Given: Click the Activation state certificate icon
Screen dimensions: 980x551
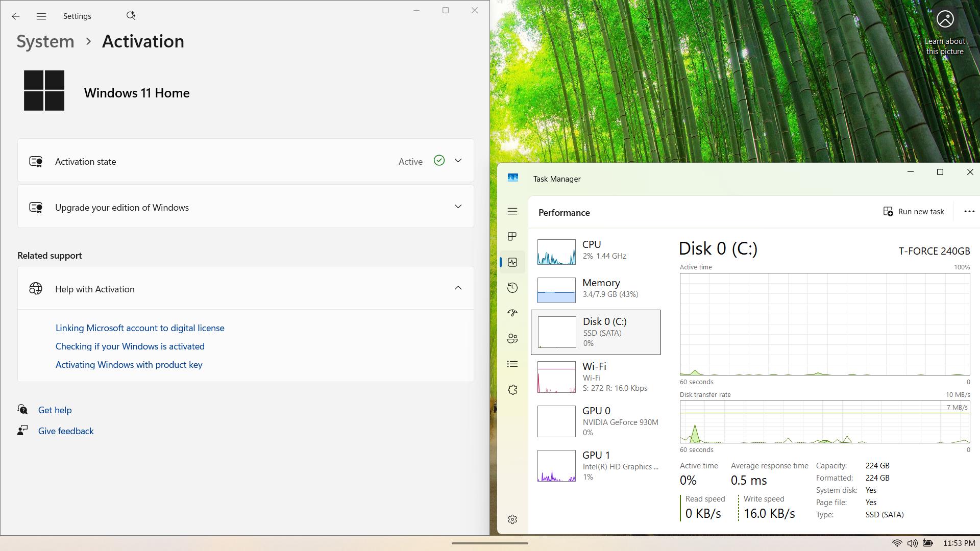Looking at the screenshot, I should (x=36, y=162).
